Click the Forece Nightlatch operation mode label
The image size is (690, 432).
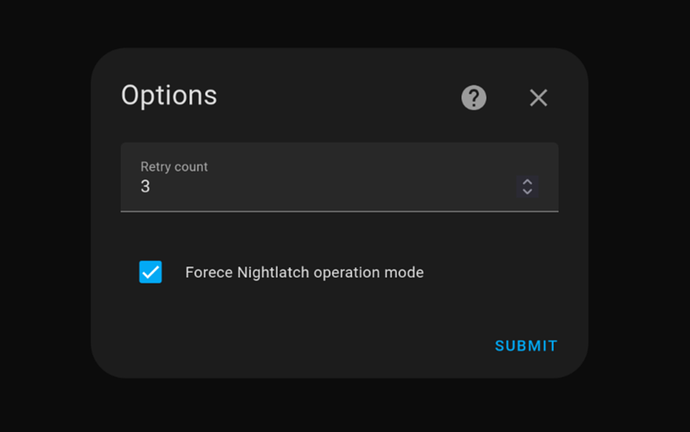(304, 272)
